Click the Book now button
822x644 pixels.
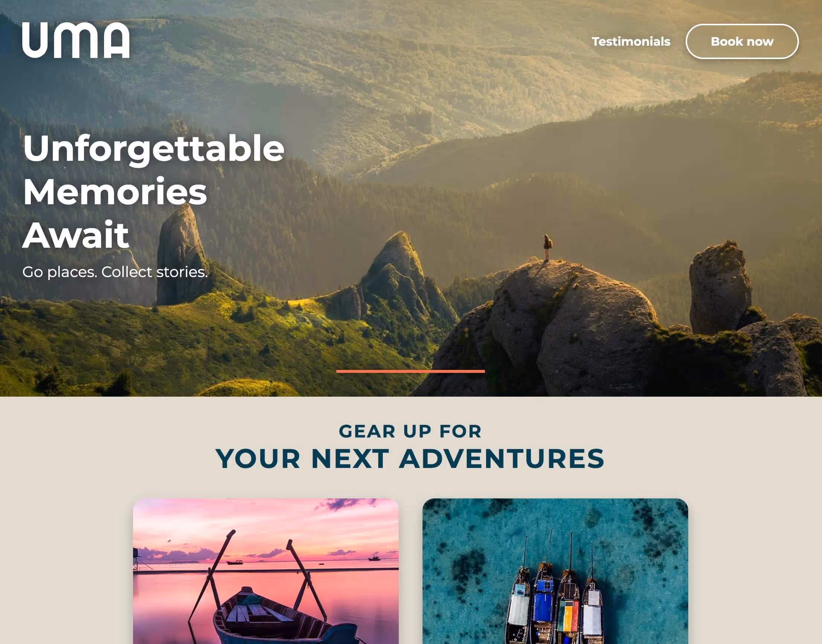(x=742, y=42)
